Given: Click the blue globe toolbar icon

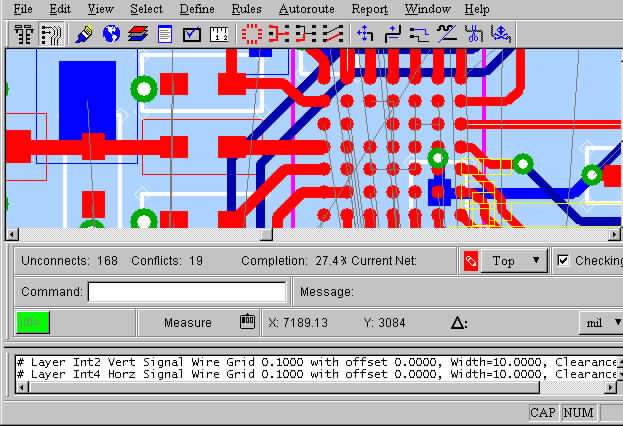Looking at the screenshot, I should tap(111, 33).
